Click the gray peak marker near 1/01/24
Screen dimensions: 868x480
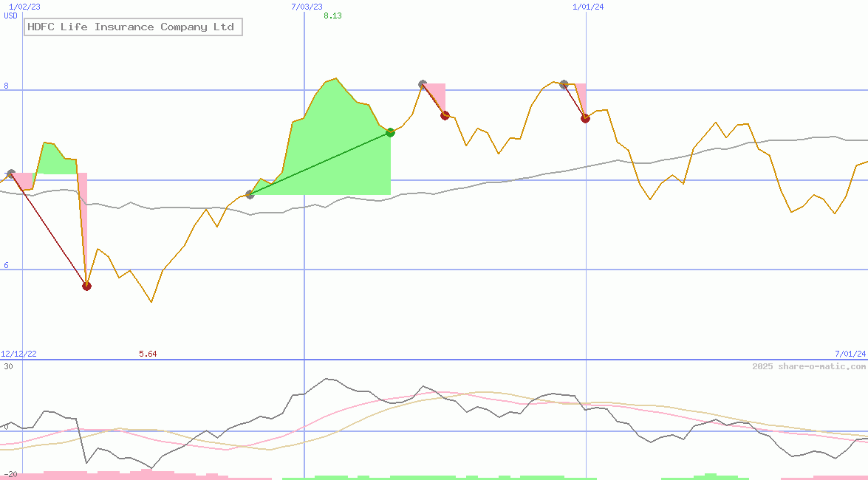coord(563,83)
